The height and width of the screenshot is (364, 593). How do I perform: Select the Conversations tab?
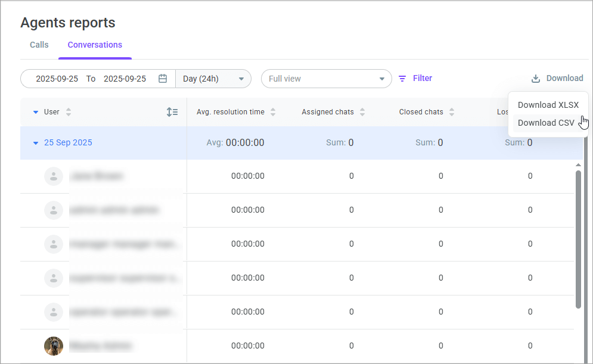(95, 45)
